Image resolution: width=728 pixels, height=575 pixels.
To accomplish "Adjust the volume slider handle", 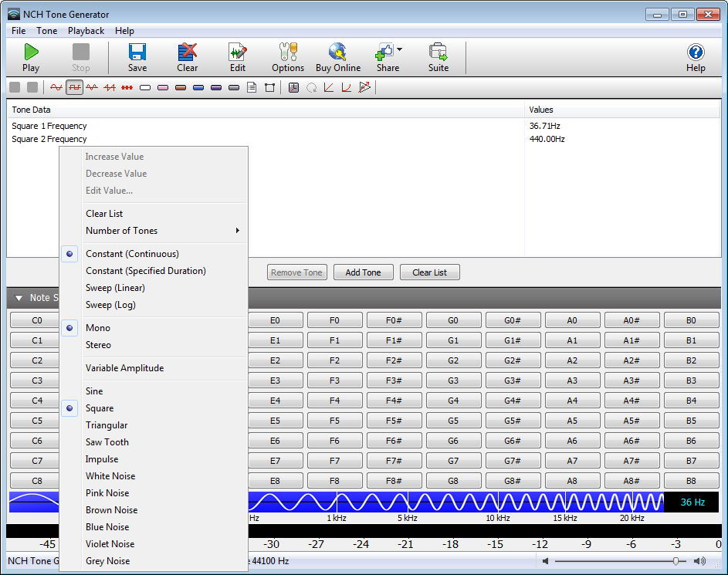I will pos(676,561).
